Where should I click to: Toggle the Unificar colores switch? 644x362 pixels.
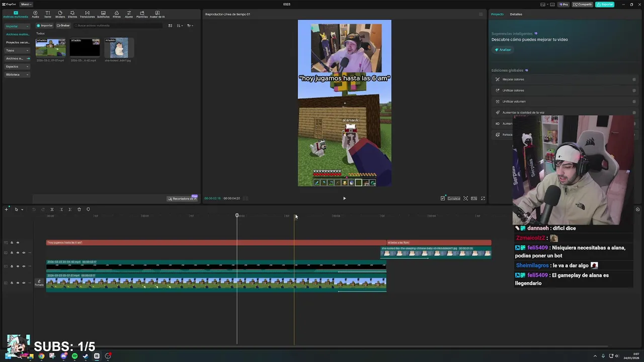(x=634, y=90)
